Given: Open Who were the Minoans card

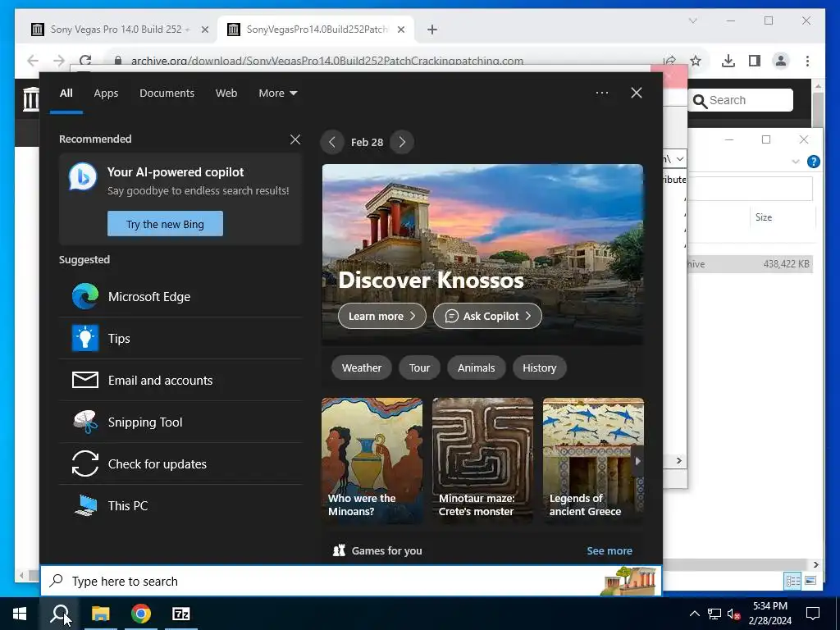Looking at the screenshot, I should click(x=372, y=461).
